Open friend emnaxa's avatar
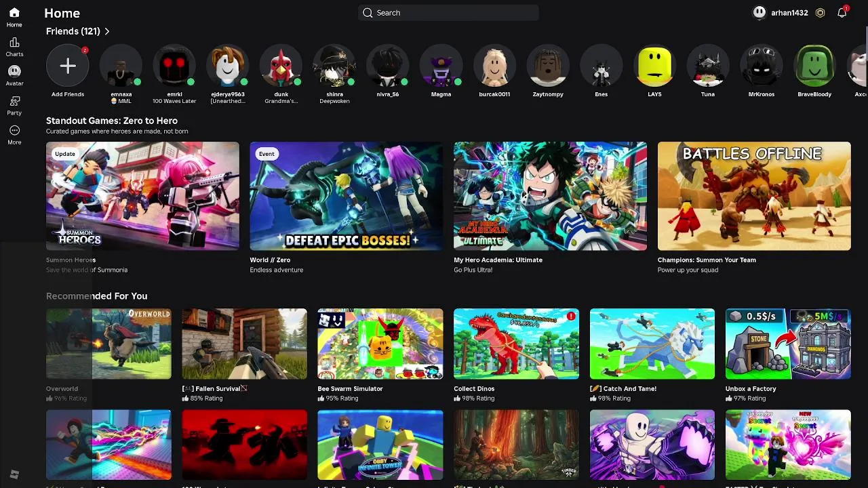The image size is (868, 488). 121,66
